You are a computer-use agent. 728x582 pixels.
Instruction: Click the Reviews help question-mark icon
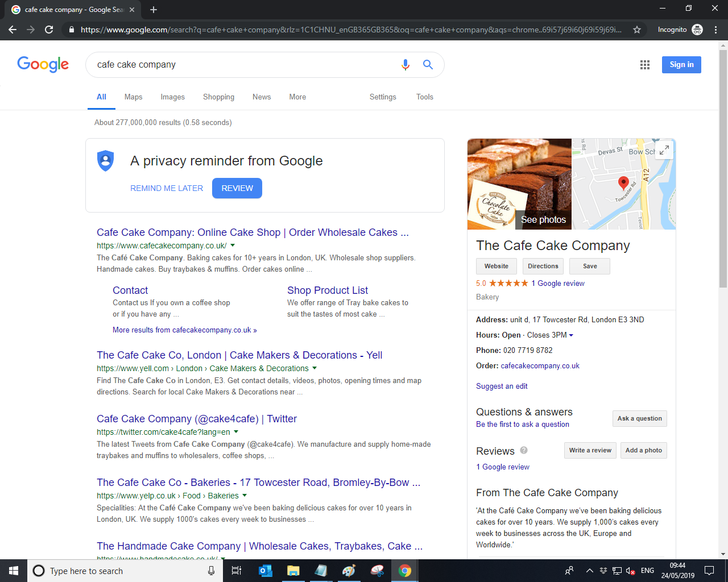pyautogui.click(x=524, y=450)
